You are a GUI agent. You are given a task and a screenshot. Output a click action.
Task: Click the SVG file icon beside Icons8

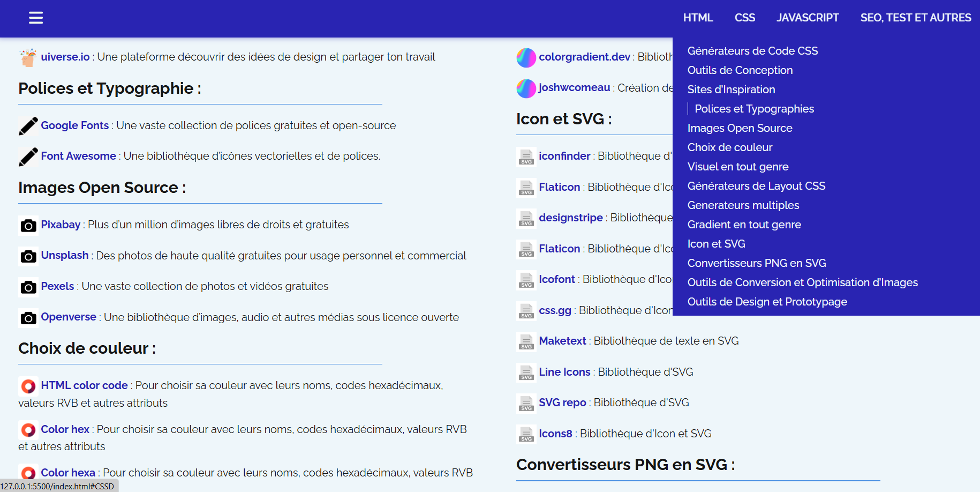pos(526,434)
